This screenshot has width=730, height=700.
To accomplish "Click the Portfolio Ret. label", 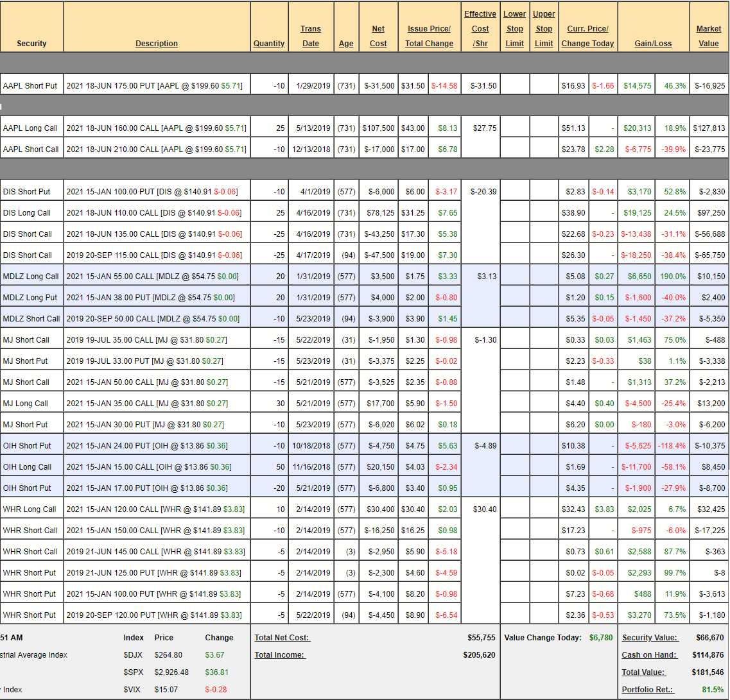I will pyautogui.click(x=649, y=690).
